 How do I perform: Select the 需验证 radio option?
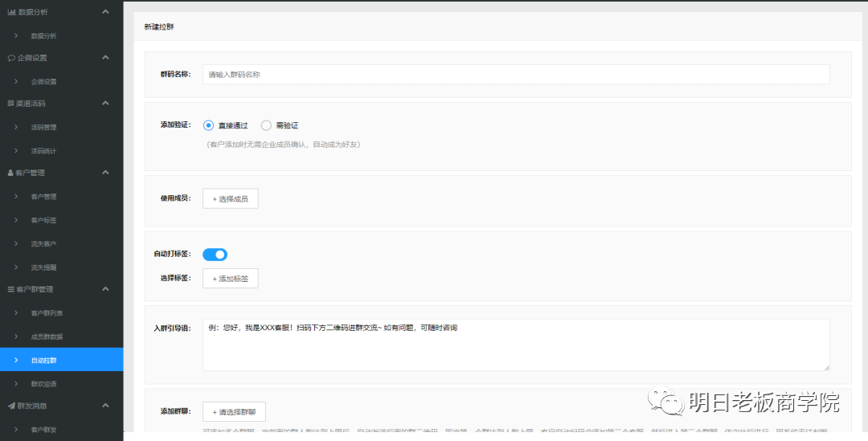[x=266, y=125]
